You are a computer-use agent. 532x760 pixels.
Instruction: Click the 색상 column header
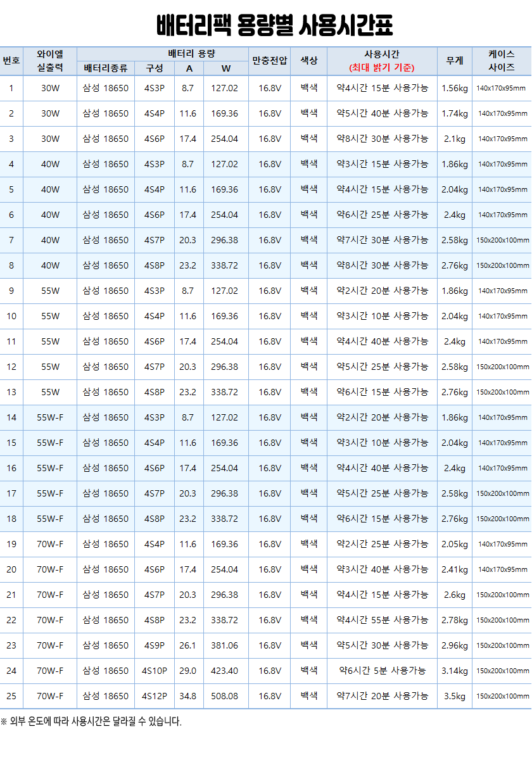click(308, 61)
